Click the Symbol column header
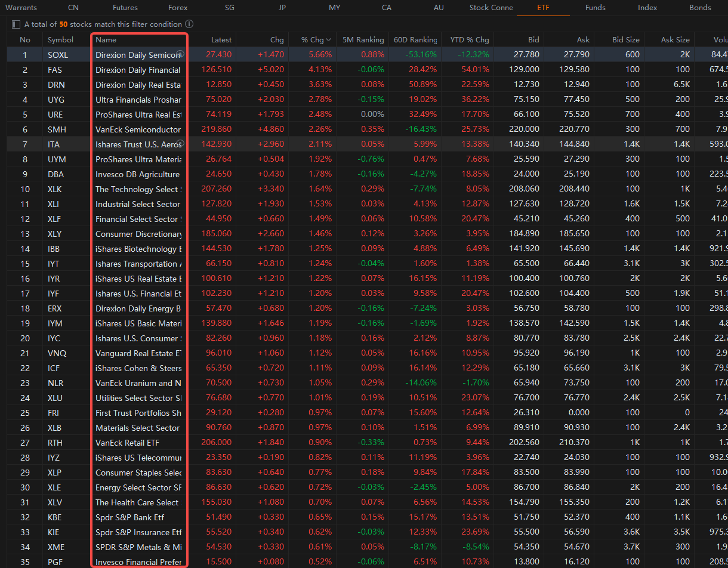The image size is (728, 568). (61, 40)
